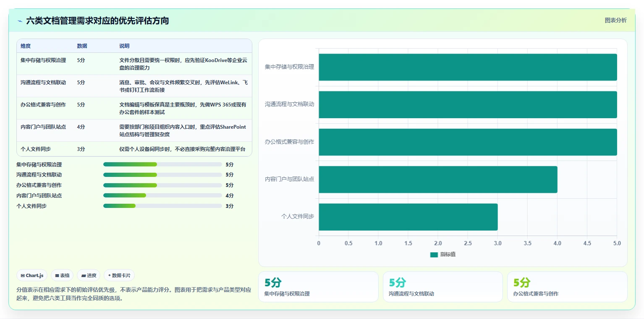Click the progress list label 内容门户与团队站点
Image resolution: width=644 pixels, height=319 pixels.
(x=39, y=196)
